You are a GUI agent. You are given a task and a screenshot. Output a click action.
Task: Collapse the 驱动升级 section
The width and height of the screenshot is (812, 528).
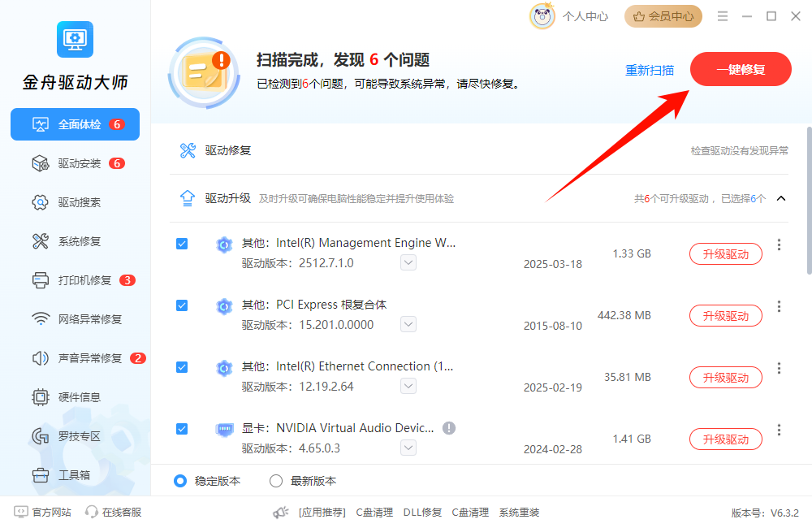click(781, 198)
